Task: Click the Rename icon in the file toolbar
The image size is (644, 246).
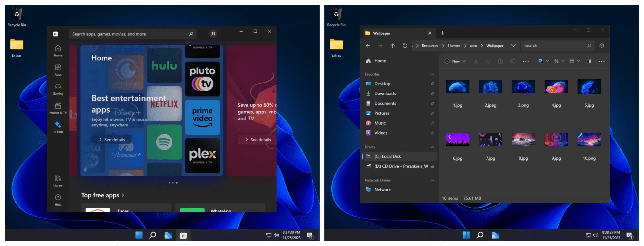Action: (513, 61)
